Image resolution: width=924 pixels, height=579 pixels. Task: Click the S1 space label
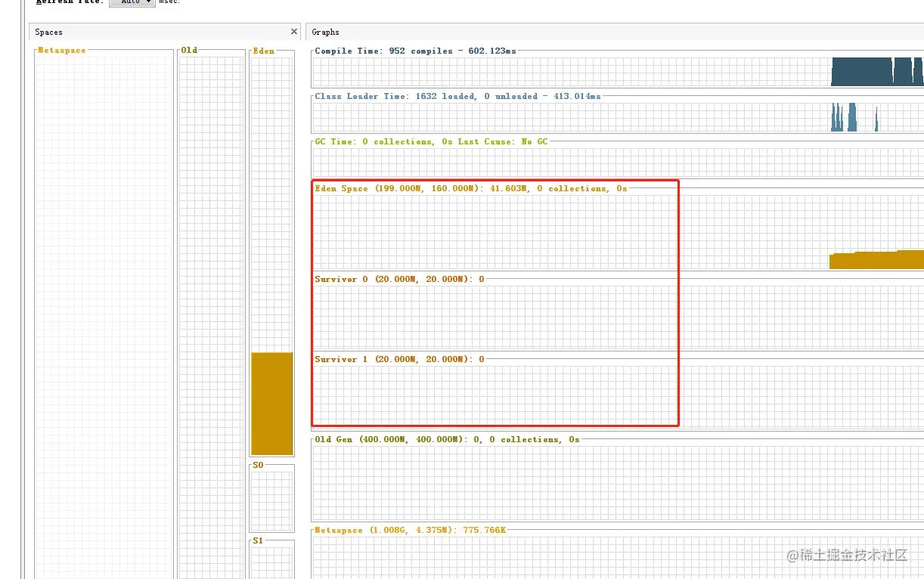258,540
